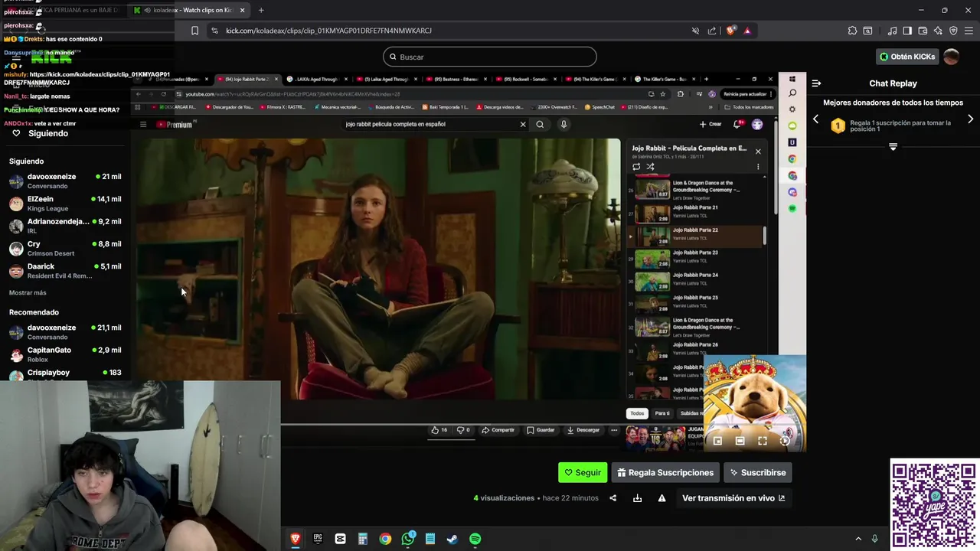Open the Calculator from the taskbar
Viewport: 980px width, 551px height.
pyautogui.click(x=363, y=539)
